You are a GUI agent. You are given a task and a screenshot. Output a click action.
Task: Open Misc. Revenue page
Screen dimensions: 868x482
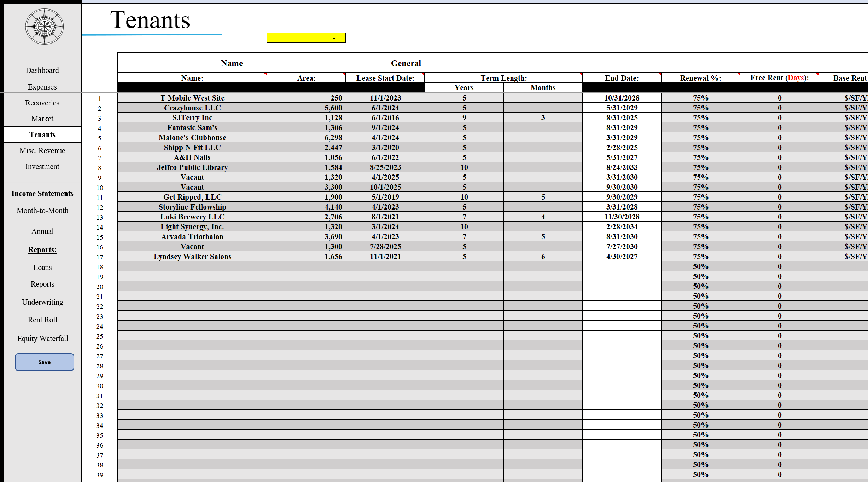[x=42, y=150]
